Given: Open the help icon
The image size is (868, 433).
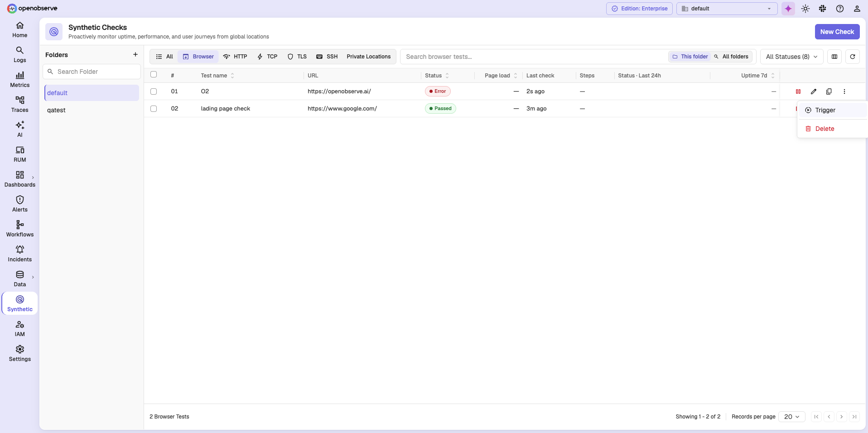Looking at the screenshot, I should click(840, 9).
